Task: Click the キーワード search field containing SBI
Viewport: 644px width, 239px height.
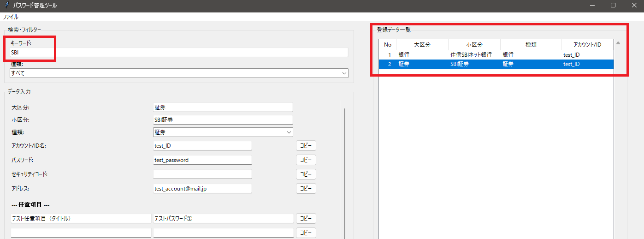Action: (x=179, y=53)
